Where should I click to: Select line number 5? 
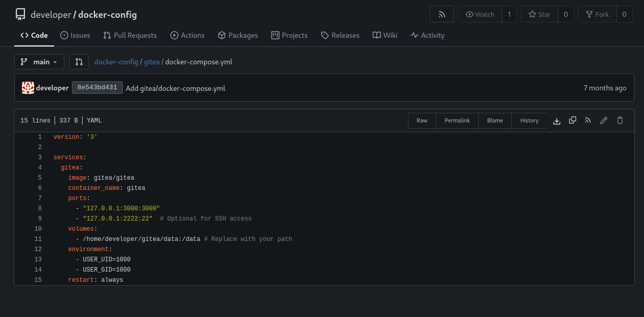click(40, 178)
